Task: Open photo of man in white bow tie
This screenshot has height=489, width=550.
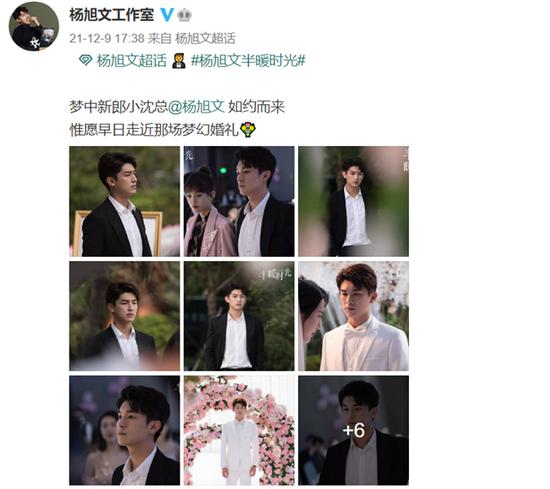Action: 353,316
